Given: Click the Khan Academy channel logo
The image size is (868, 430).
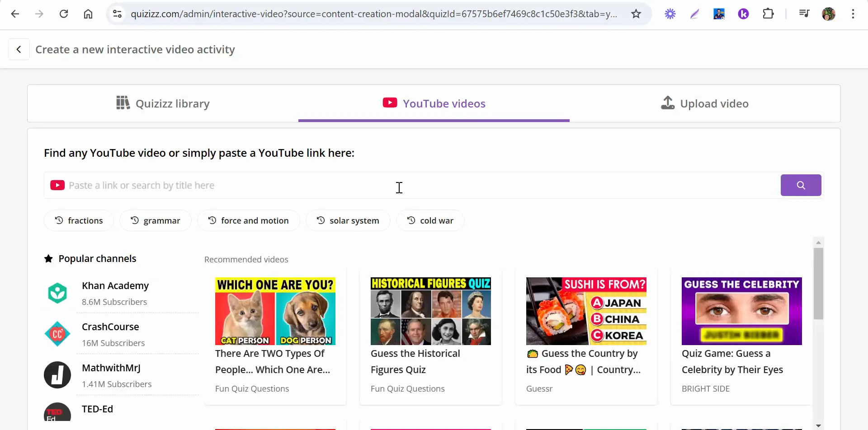Looking at the screenshot, I should click(x=57, y=293).
